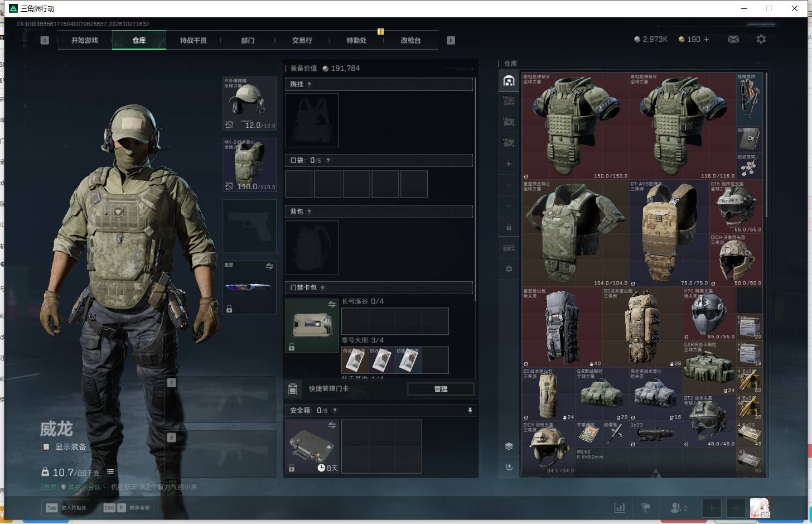Click the flag icon in bottom bar
The width and height of the screenshot is (812, 524).
646,507
